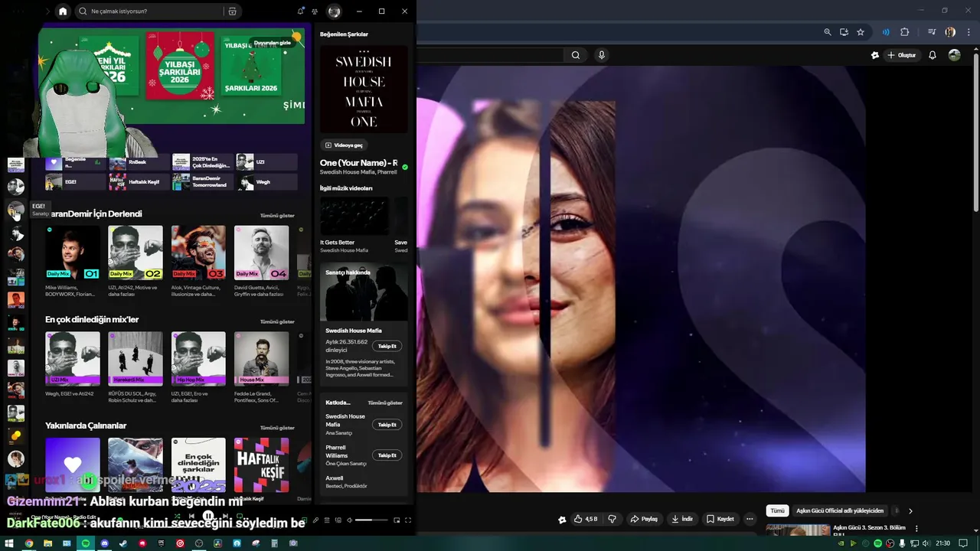Image resolution: width=980 pixels, height=551 pixels.
Task: Save YouTube video via Kaydet
Action: [720, 519]
